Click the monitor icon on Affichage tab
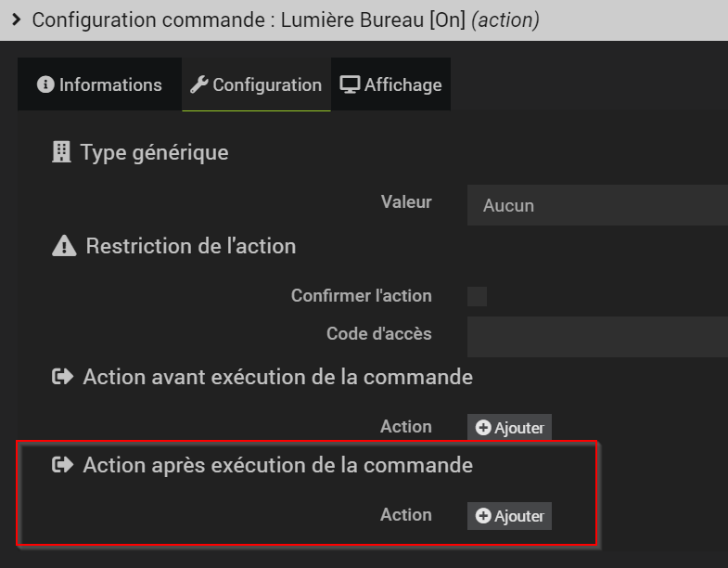 click(350, 84)
